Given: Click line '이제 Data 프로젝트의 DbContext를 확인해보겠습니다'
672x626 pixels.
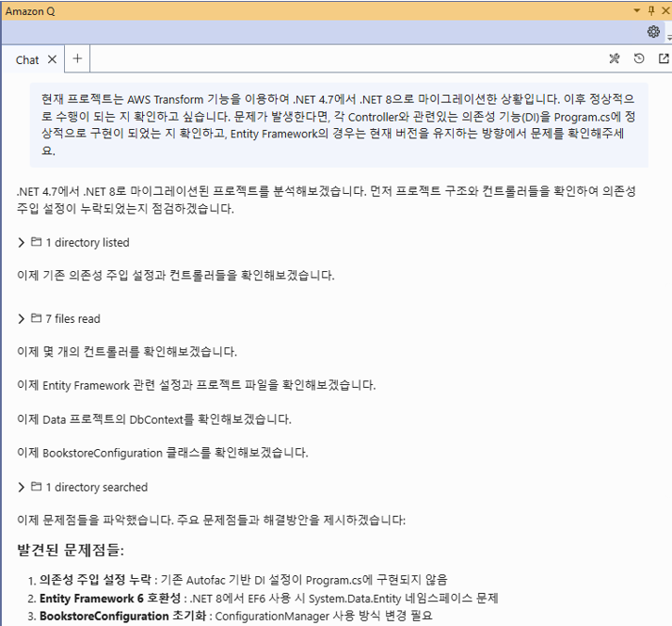Looking at the screenshot, I should (x=154, y=419).
